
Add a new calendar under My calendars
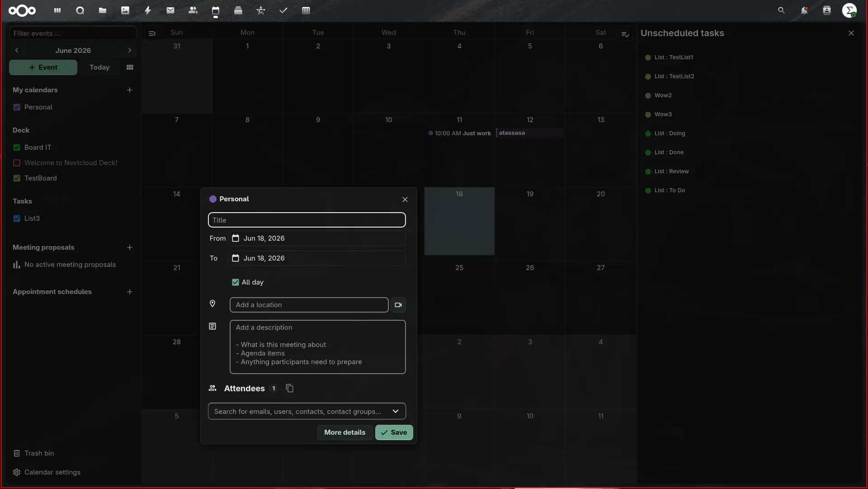(130, 90)
